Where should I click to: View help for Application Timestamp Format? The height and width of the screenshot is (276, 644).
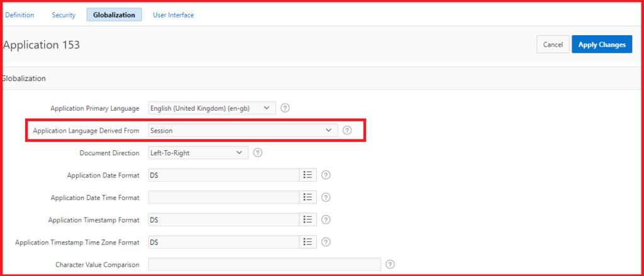pos(326,219)
